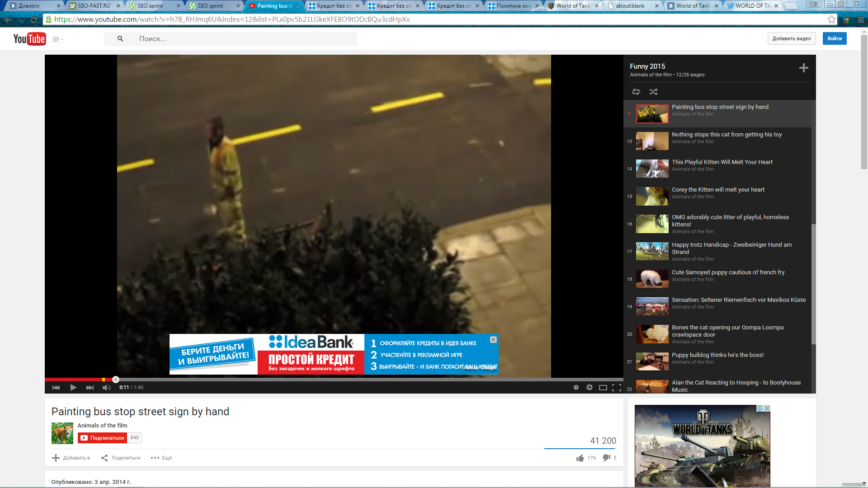Select 'Nothing stops this cat from getting his toy'
868x488 pixels.
coord(727,135)
